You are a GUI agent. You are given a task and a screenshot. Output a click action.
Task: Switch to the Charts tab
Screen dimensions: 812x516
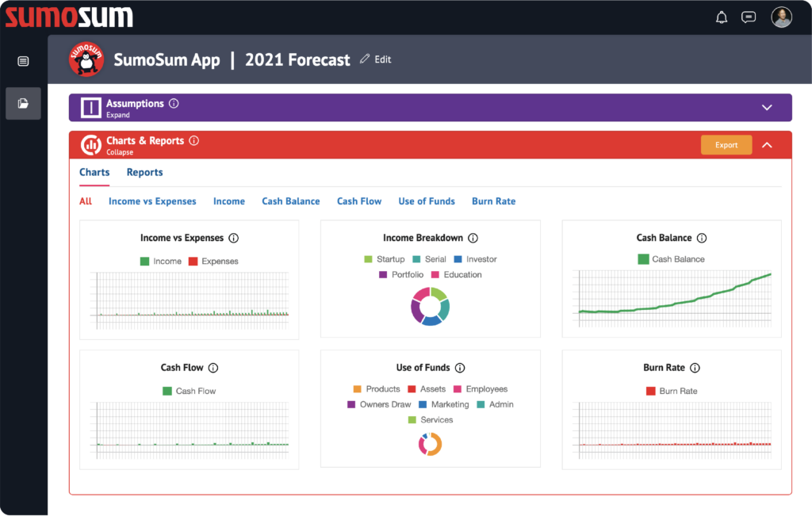[94, 172]
